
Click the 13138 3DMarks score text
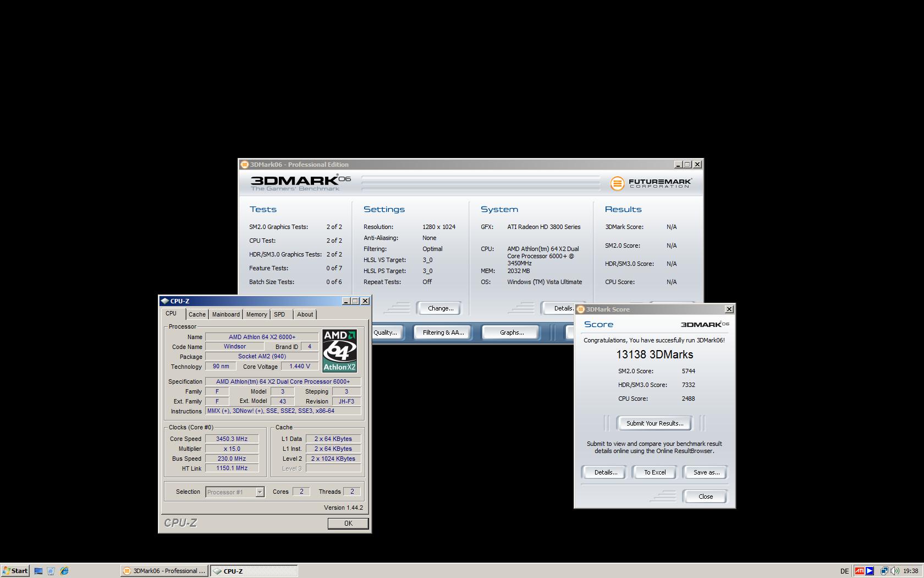pos(654,355)
